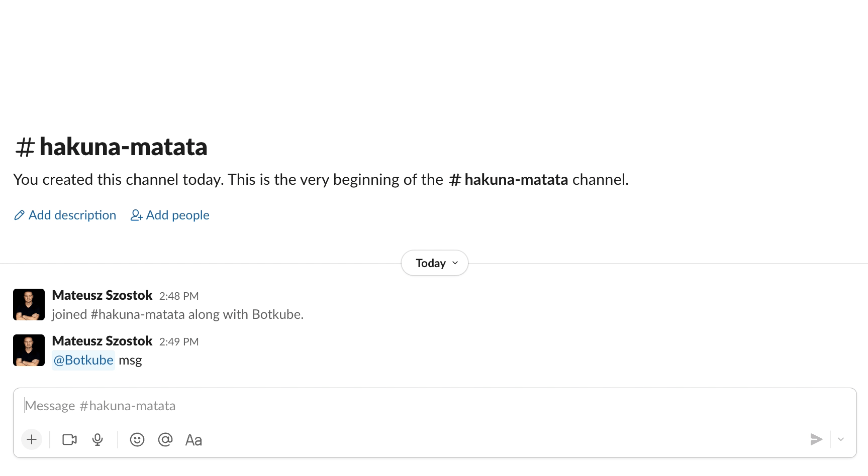Click the person-plus icon beside Add people
Image resolution: width=868 pixels, height=476 pixels.
click(137, 215)
